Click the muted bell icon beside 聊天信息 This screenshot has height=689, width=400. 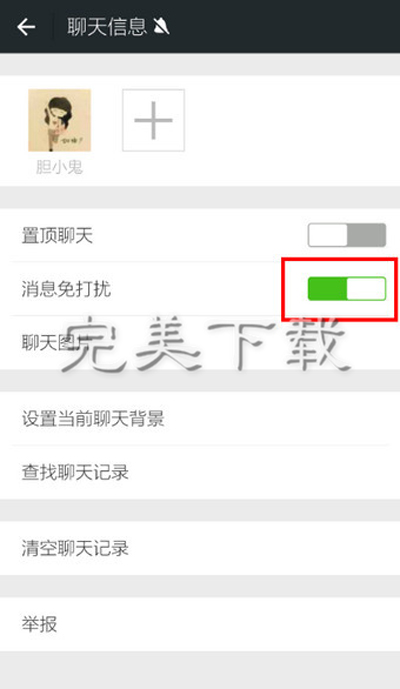161,27
